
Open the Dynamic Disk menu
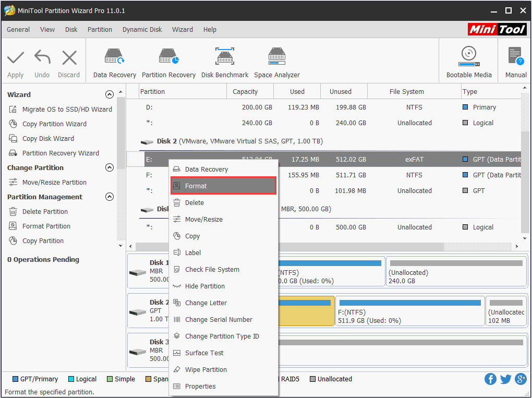(142, 30)
